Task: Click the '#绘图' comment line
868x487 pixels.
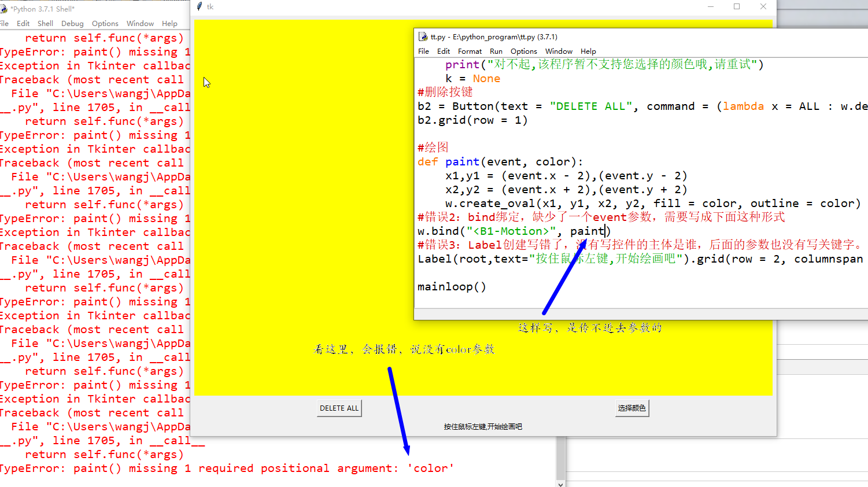Action: point(433,147)
